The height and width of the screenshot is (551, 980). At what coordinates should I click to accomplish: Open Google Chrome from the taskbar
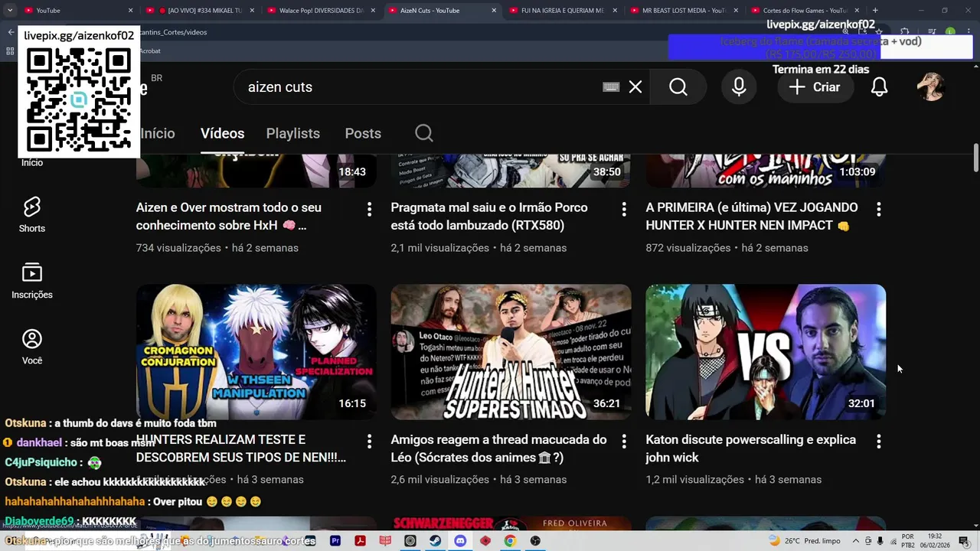(x=510, y=541)
